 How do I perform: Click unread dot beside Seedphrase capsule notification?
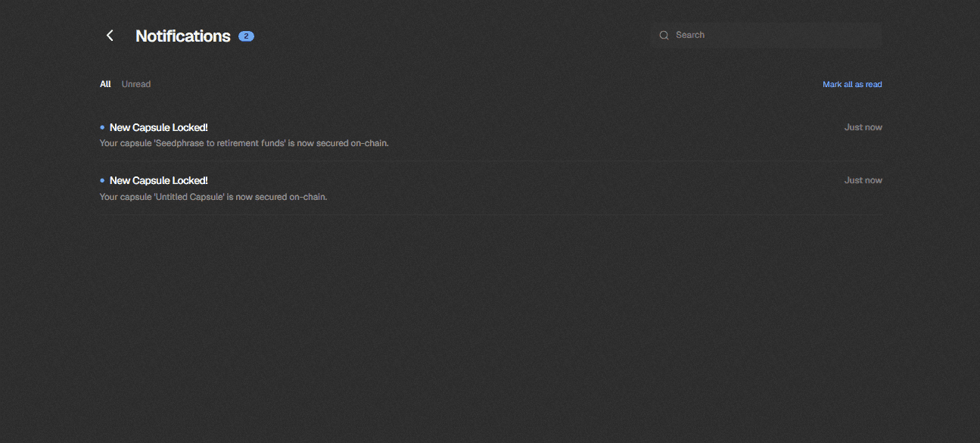tap(102, 127)
